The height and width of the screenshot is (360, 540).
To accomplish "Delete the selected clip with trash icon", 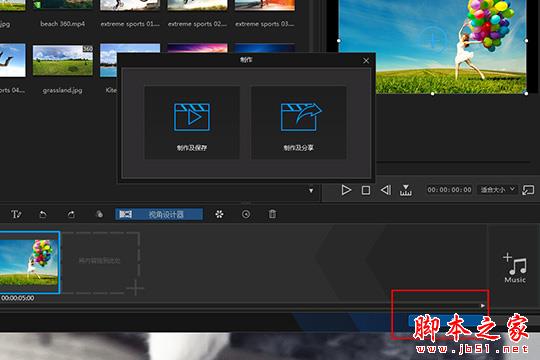I will [x=272, y=214].
